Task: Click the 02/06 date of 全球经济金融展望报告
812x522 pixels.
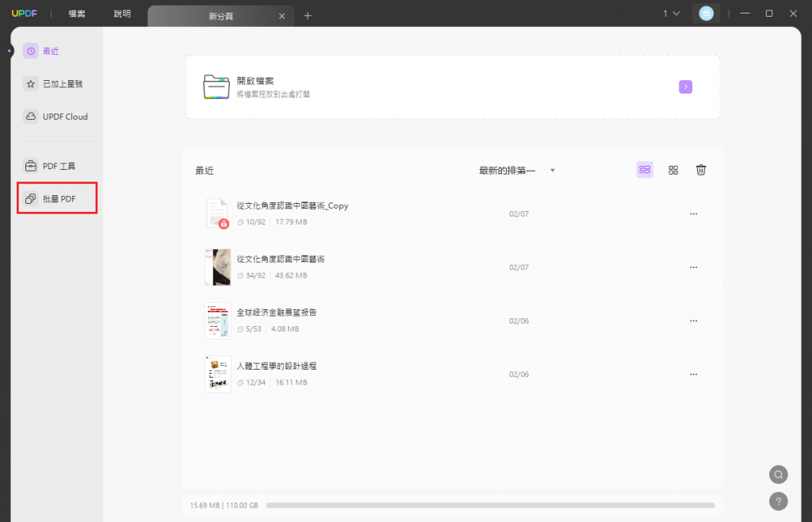Action: point(519,320)
